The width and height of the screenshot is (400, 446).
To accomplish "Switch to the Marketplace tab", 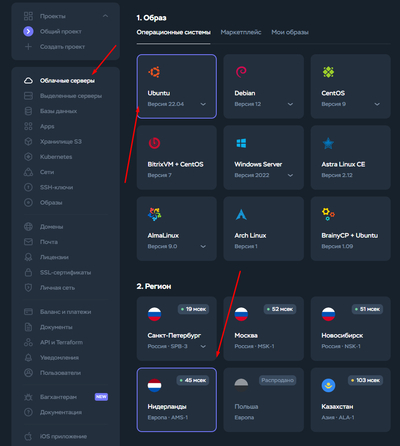I will (x=241, y=32).
